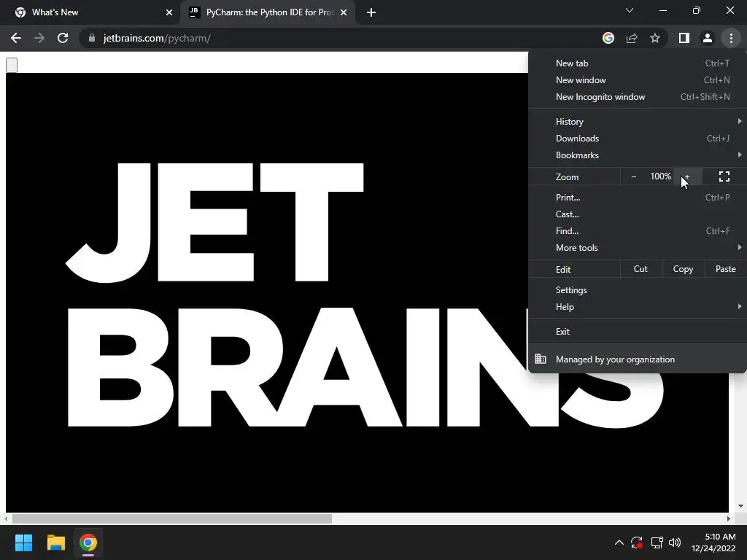747x560 pixels.
Task: Click the Copy button
Action: coord(683,269)
